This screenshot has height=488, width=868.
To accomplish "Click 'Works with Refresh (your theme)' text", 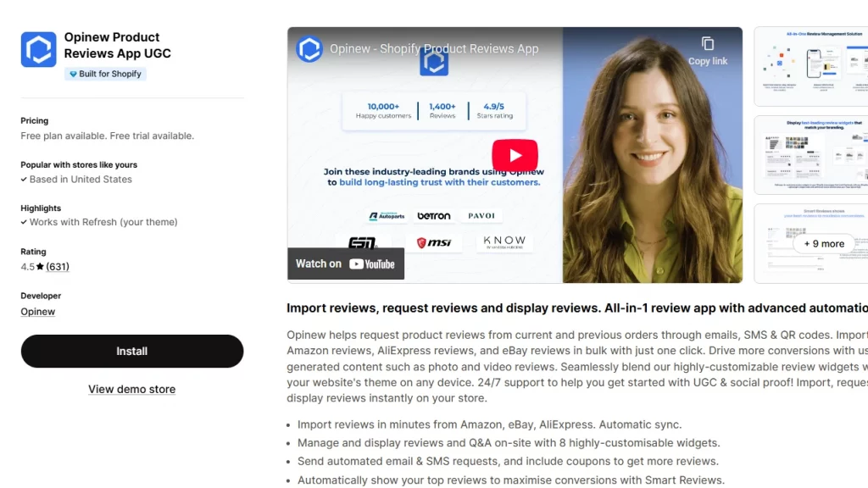I will click(x=103, y=222).
